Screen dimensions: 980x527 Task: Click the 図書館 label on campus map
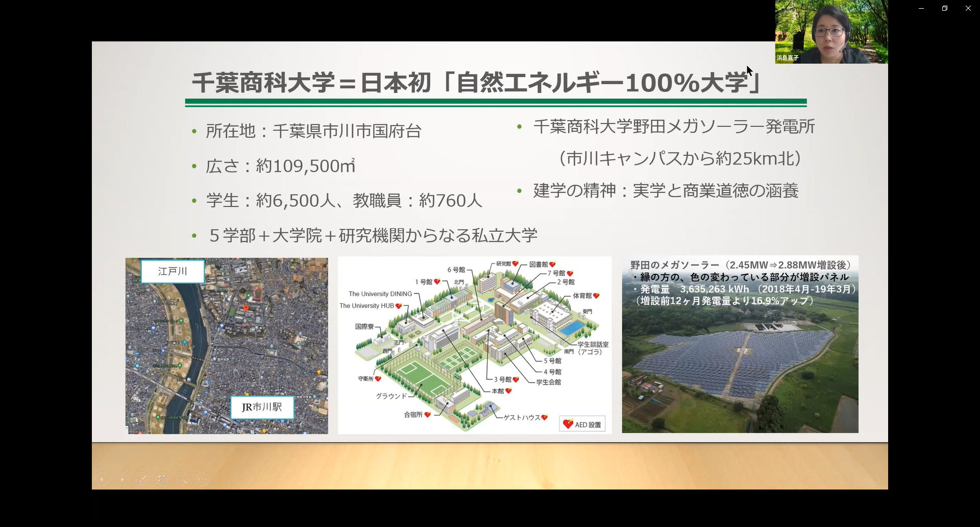point(538,265)
